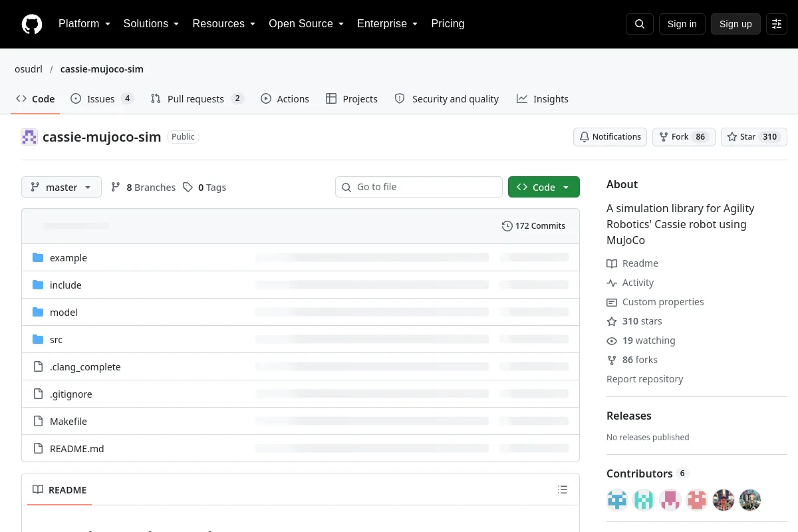Open the .gitignore file
This screenshot has width=798, height=532.
point(71,394)
